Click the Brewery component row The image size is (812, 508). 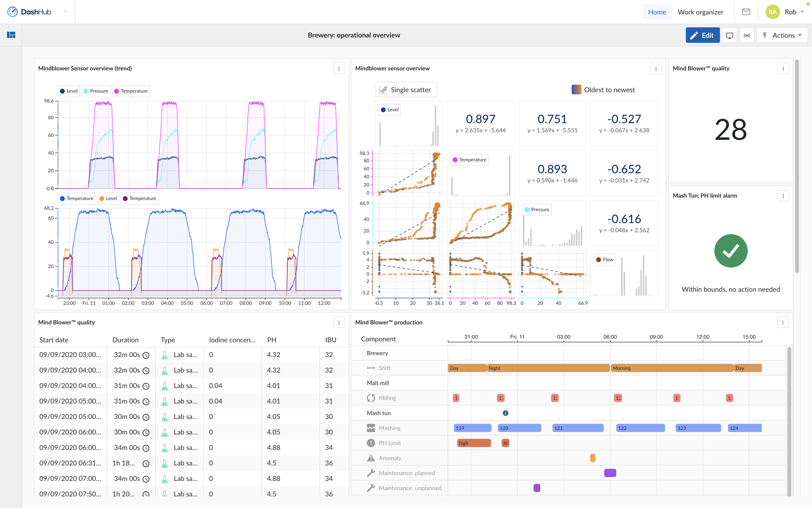click(568, 353)
